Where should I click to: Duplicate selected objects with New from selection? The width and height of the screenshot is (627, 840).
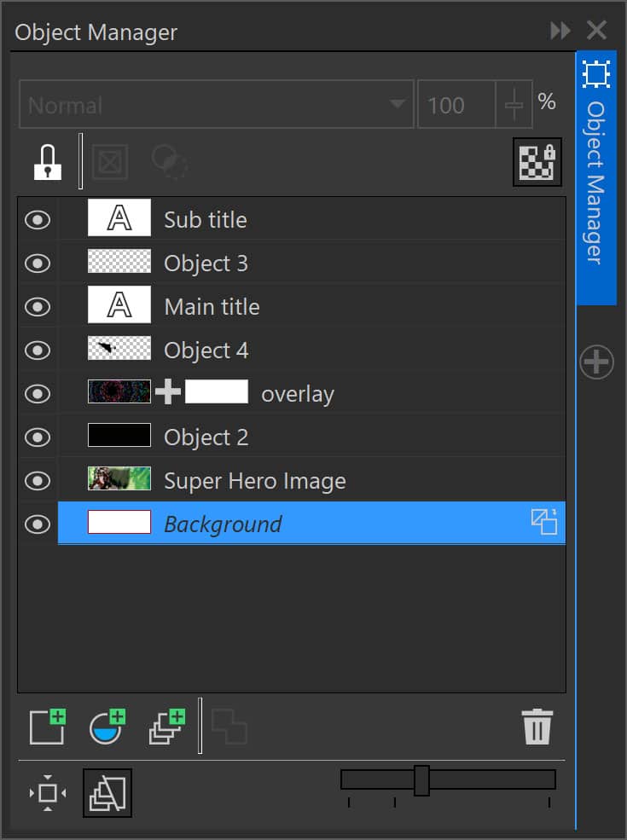pos(166,727)
